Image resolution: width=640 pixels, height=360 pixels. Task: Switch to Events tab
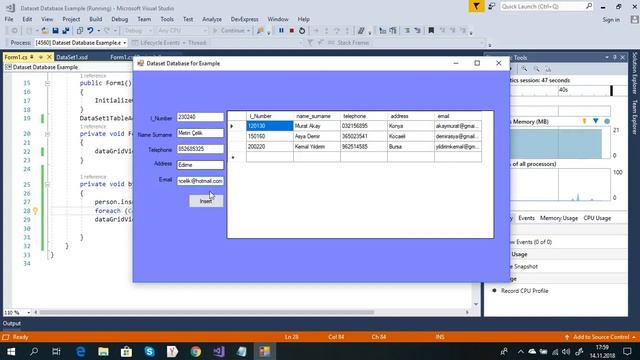tap(527, 218)
